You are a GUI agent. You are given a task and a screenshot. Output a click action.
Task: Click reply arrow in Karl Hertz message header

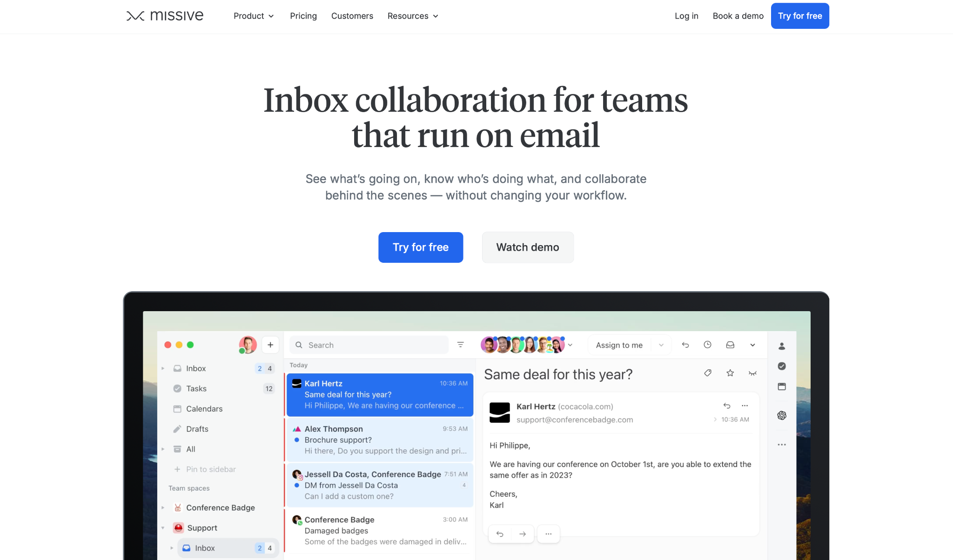727,406
